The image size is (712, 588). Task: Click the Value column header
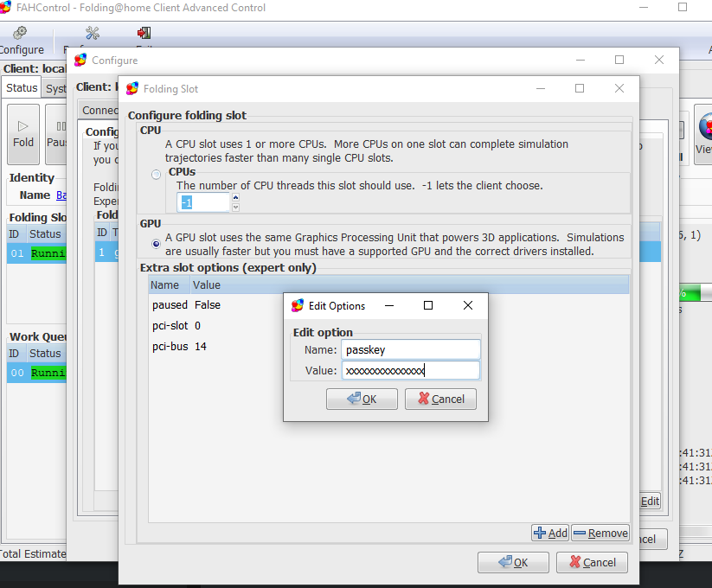pyautogui.click(x=207, y=284)
